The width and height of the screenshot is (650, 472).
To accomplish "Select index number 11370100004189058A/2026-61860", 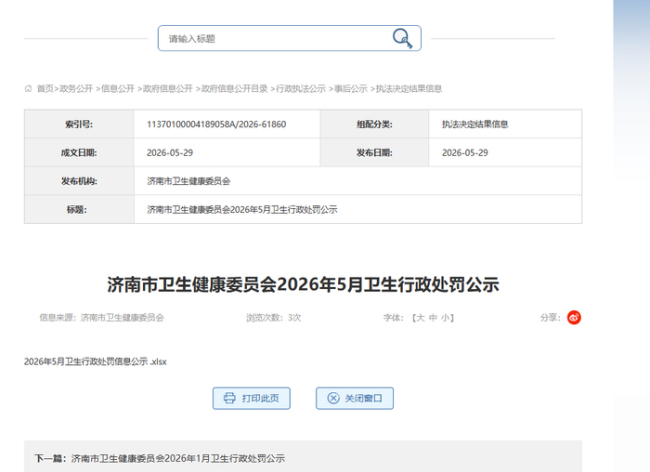I will point(216,124).
